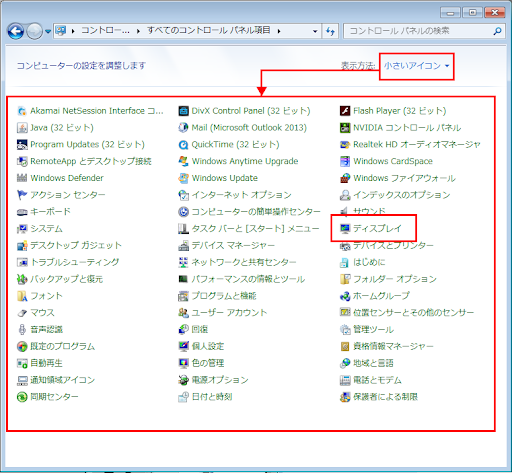
Task: Open the デバイス マネージャー icon
Action: (x=183, y=246)
